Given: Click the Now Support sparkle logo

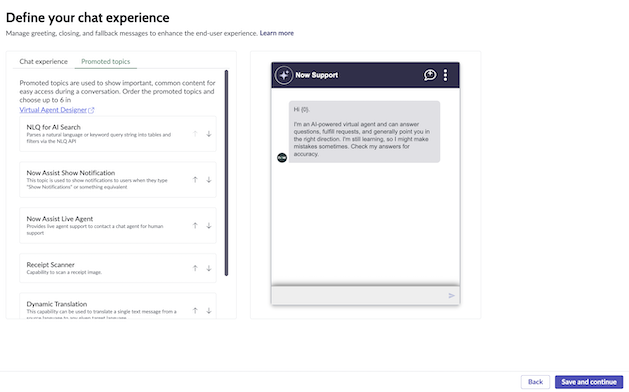Looking at the screenshot, I should [284, 75].
